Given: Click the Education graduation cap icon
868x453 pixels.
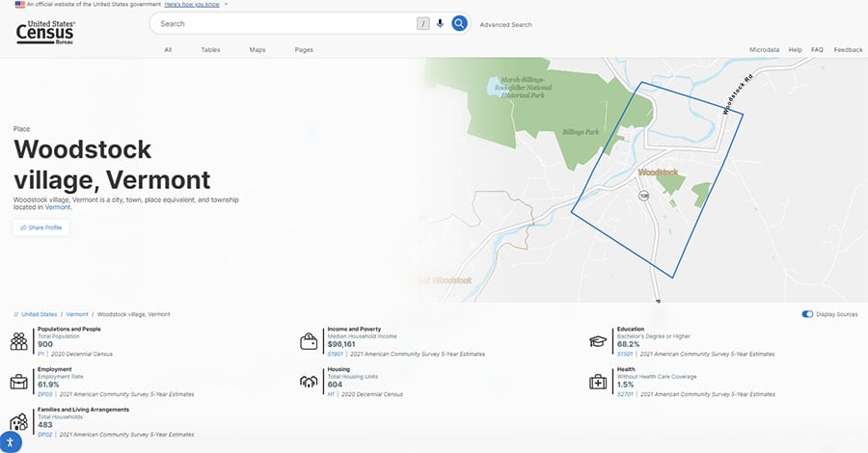Looking at the screenshot, I should [598, 341].
